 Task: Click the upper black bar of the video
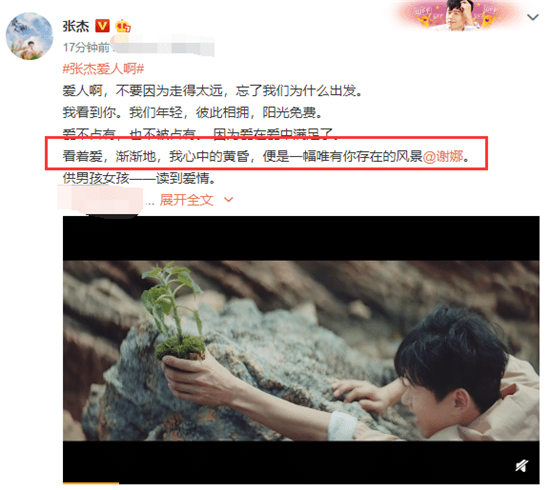click(301, 239)
